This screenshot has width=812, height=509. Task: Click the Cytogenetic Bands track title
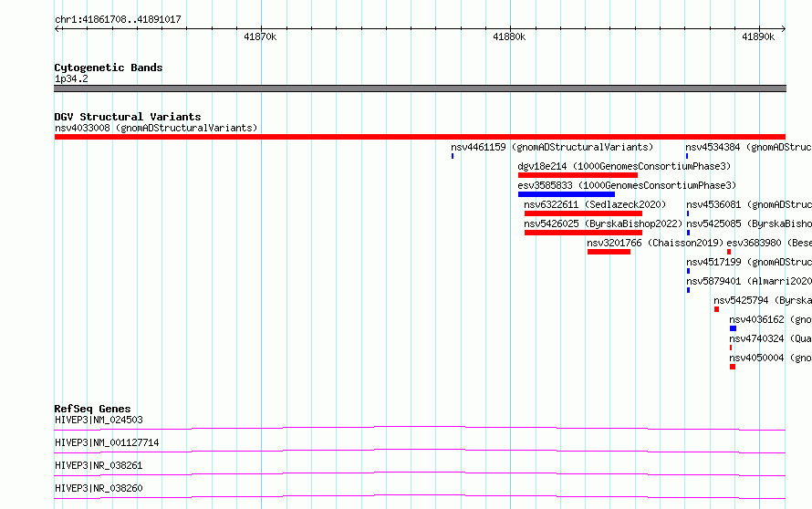pyautogui.click(x=109, y=68)
